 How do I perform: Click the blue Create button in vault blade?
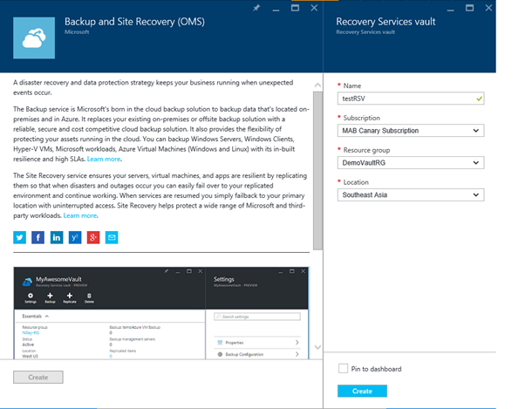click(362, 391)
